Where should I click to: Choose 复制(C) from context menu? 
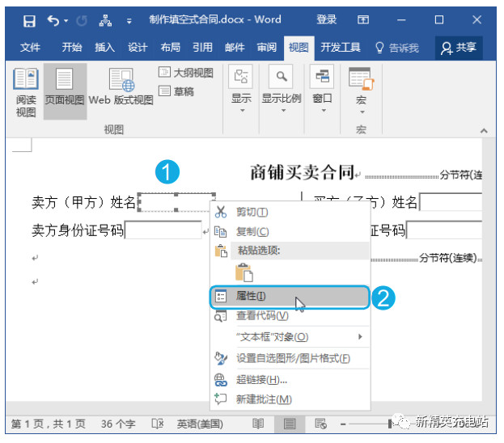[290, 231]
